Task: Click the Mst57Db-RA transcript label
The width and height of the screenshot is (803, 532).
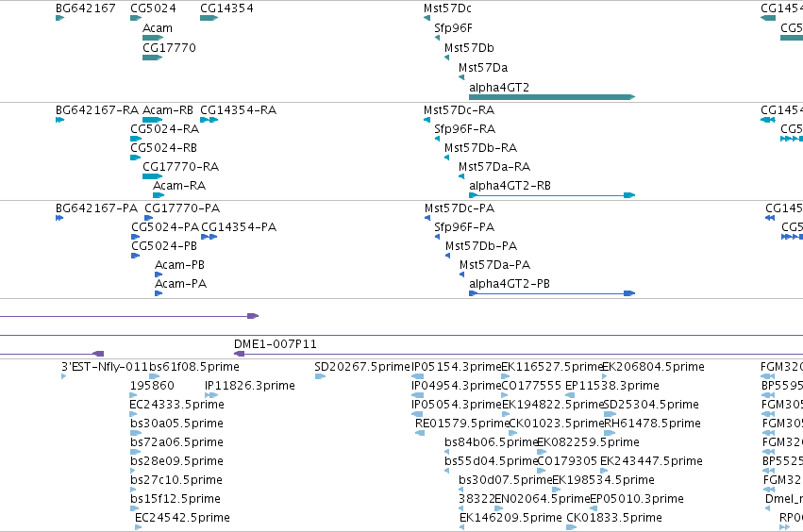Action: pos(480,148)
